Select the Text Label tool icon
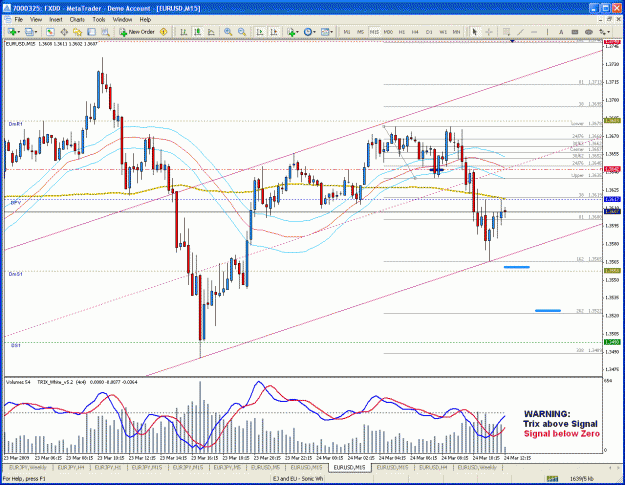The width and height of the screenshot is (625, 485). (575, 32)
